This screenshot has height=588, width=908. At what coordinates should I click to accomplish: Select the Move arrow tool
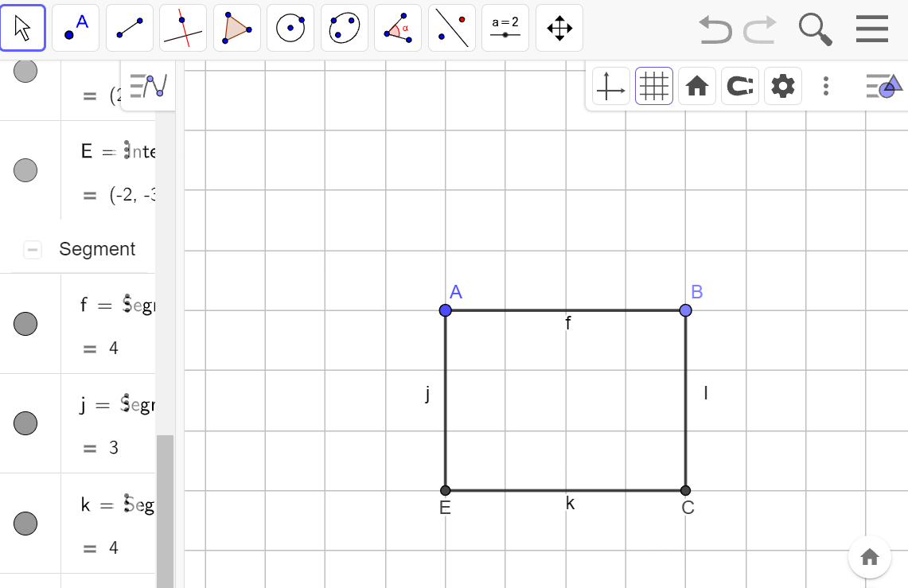click(23, 28)
